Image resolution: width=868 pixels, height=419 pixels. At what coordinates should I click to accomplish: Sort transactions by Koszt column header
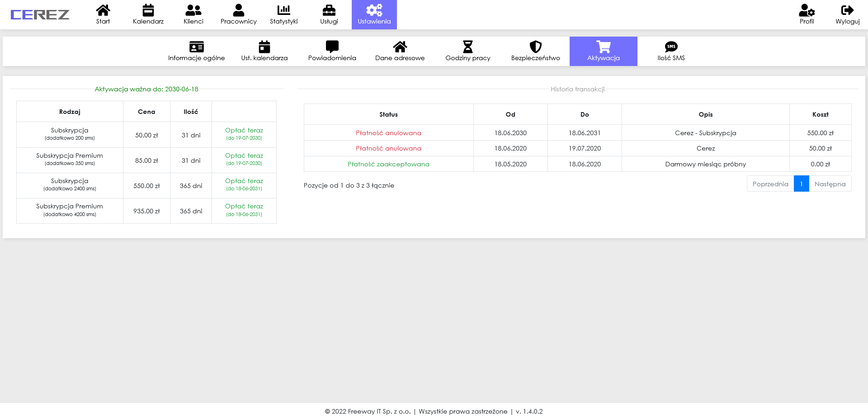820,114
